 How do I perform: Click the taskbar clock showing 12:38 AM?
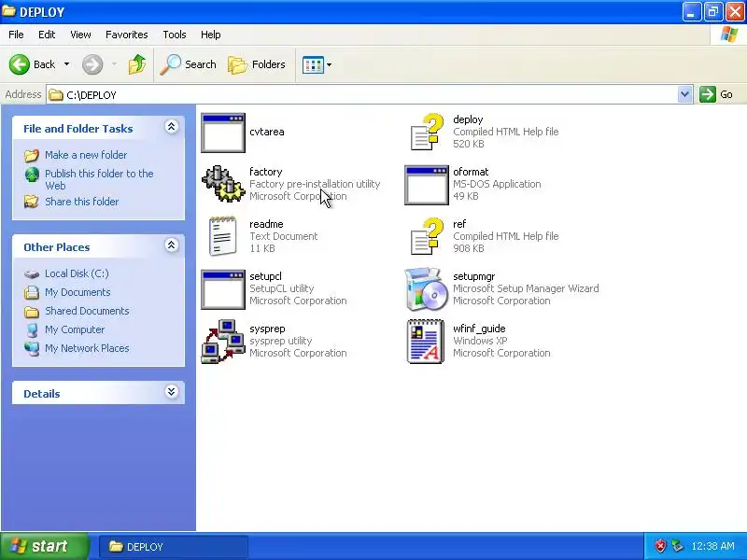point(712,546)
